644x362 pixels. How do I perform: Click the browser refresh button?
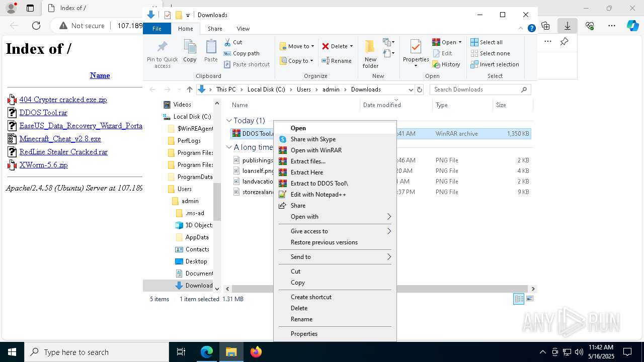pyautogui.click(x=36, y=26)
